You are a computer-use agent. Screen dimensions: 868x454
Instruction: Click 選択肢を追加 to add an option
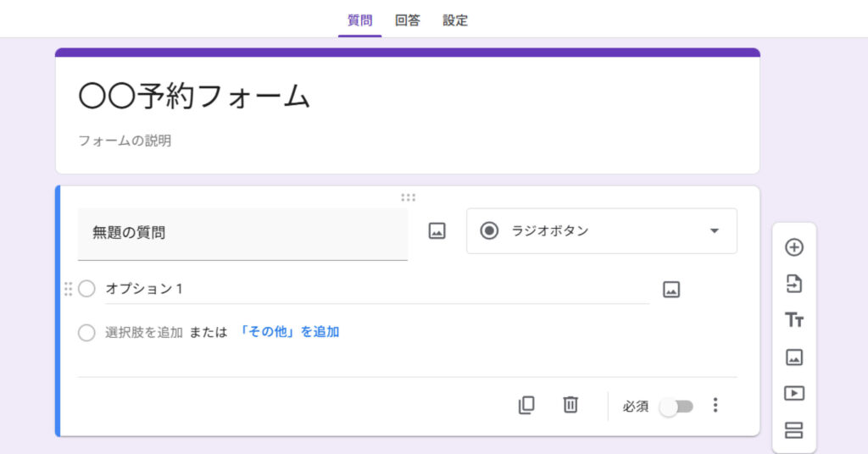tap(143, 332)
